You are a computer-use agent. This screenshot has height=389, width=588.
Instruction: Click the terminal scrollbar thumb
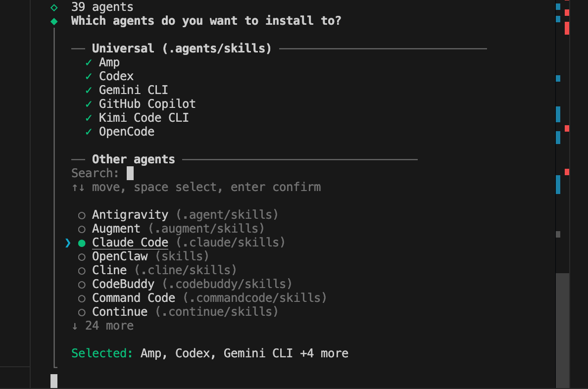tap(562, 327)
